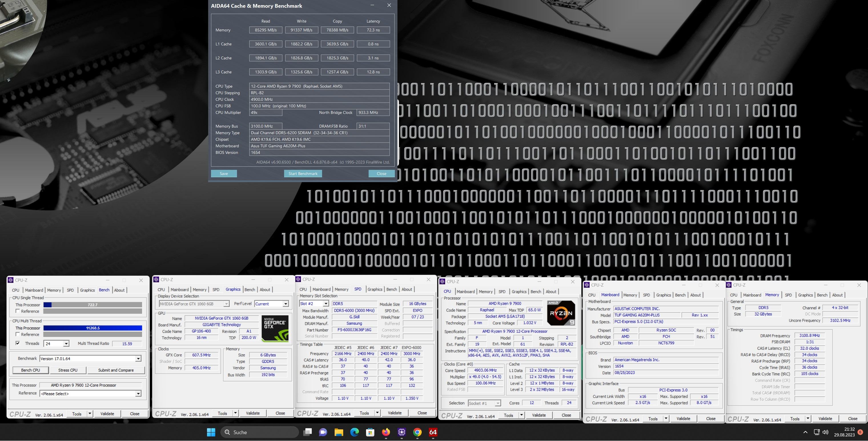
Task: Open the Windows Start menu
Action: (x=211, y=432)
